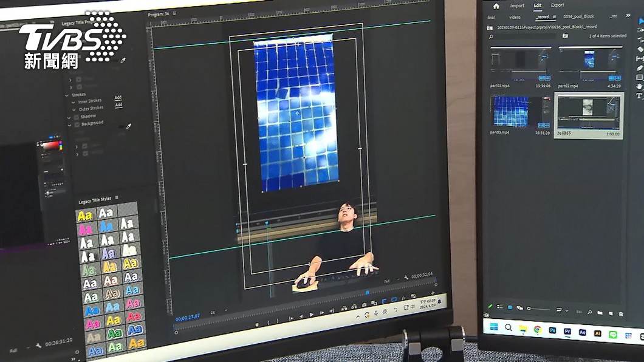Viewport: 644px width, 362px height.
Task: Open Program monitor settings wrench
Action: point(406,278)
